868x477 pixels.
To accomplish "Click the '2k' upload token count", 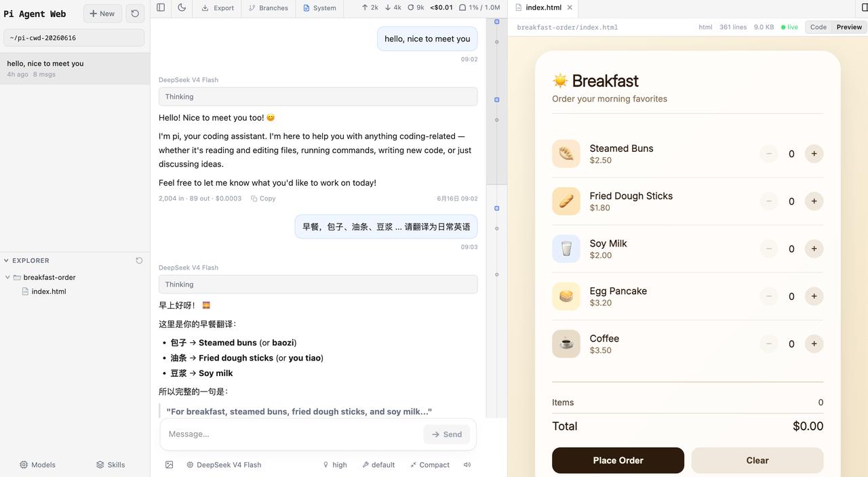I will point(370,7).
